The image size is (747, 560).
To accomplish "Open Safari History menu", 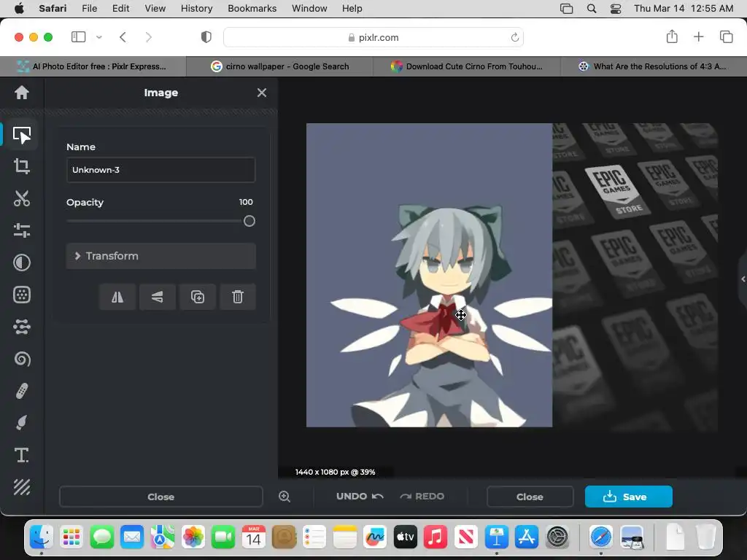I will click(196, 8).
